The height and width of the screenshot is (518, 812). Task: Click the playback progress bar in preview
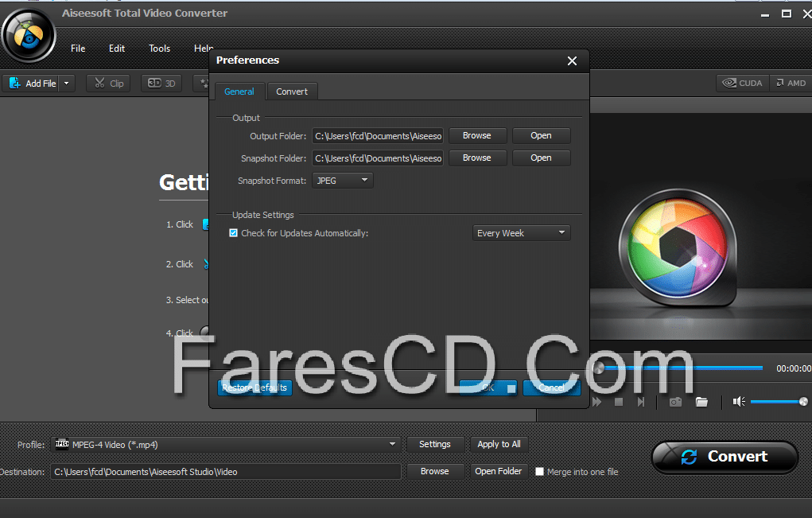tap(679, 368)
